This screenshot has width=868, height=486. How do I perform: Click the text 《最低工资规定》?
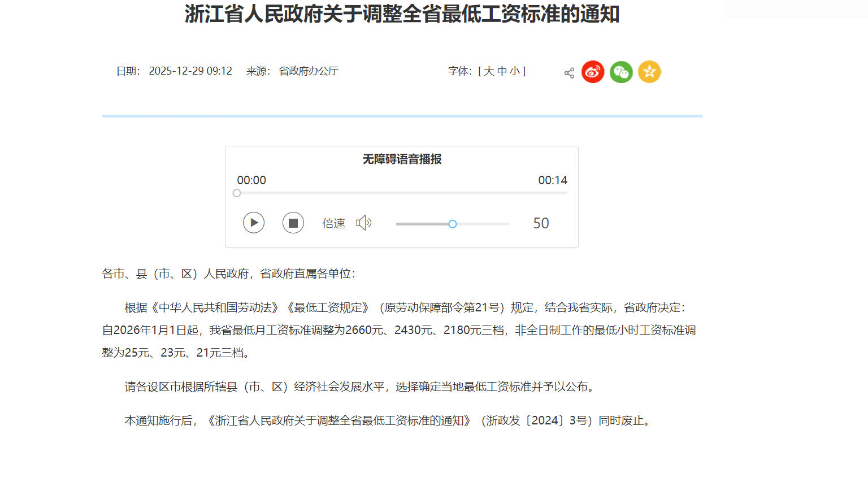tap(328, 307)
